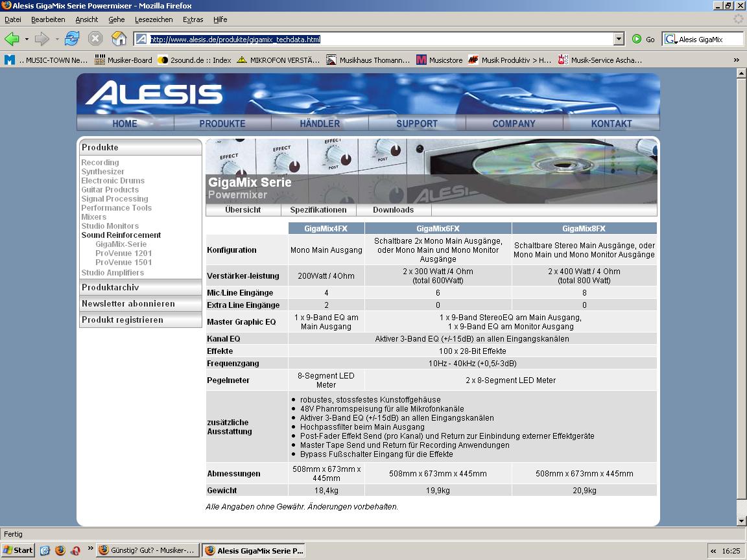The image size is (747, 560).
Task: Launch Internet Explorer from quick launch
Action: 45,550
